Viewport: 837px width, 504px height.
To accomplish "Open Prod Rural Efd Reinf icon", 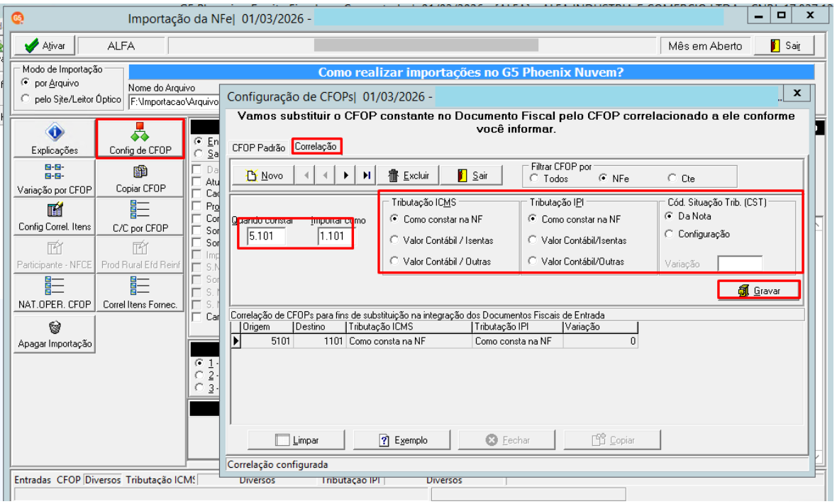I will pyautogui.click(x=140, y=254).
